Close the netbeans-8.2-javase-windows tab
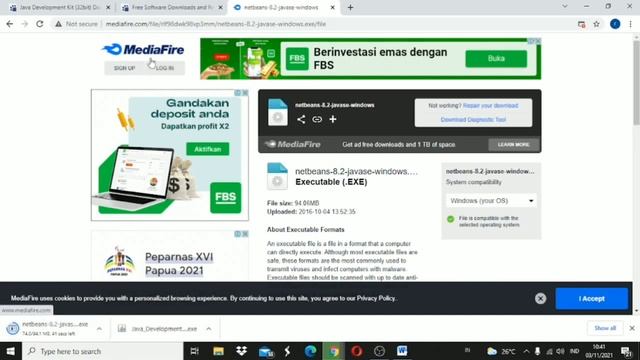The image size is (640, 360). (x=333, y=7)
